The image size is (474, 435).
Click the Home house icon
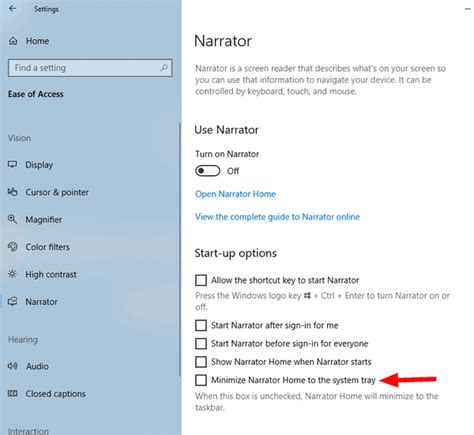tap(13, 41)
